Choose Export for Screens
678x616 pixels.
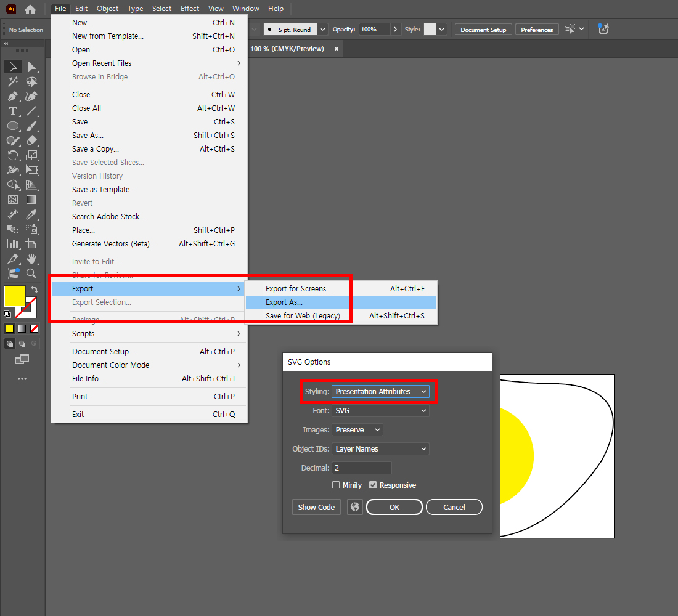[341, 289]
